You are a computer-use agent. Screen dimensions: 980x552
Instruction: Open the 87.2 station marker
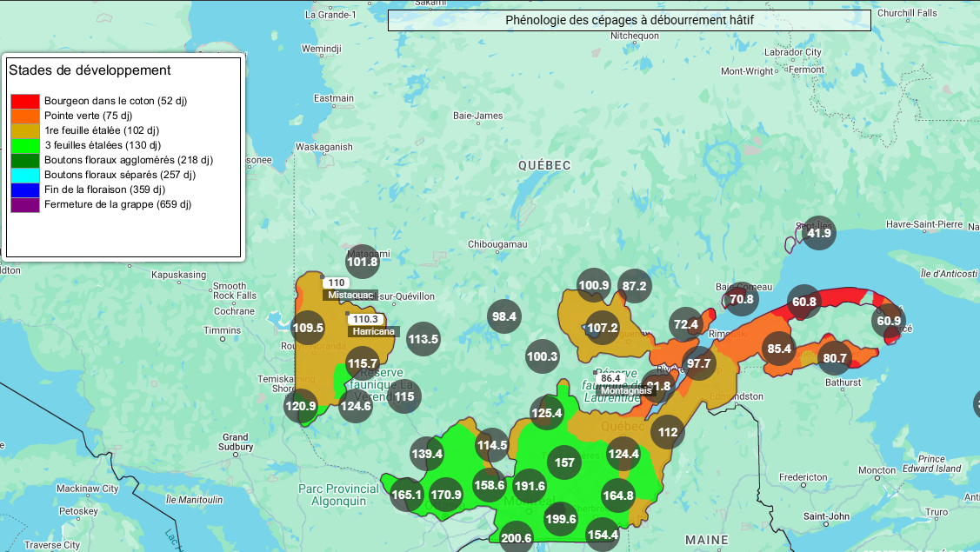pyautogui.click(x=635, y=286)
